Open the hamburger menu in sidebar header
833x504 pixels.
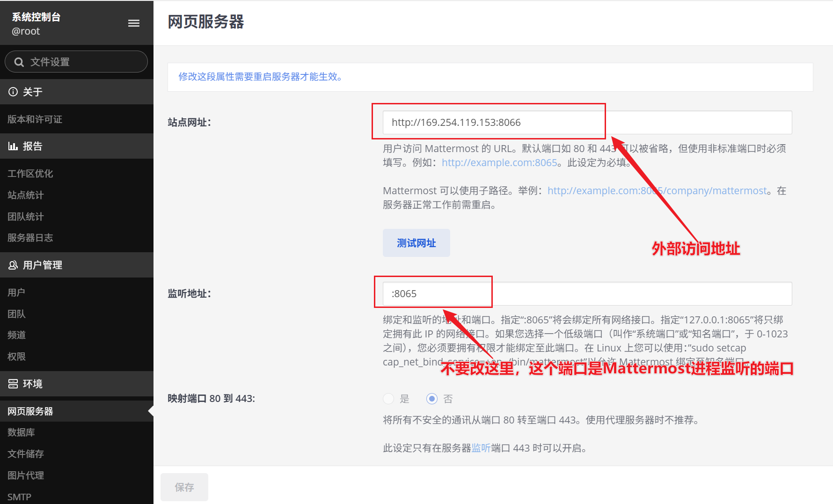pyautogui.click(x=134, y=23)
